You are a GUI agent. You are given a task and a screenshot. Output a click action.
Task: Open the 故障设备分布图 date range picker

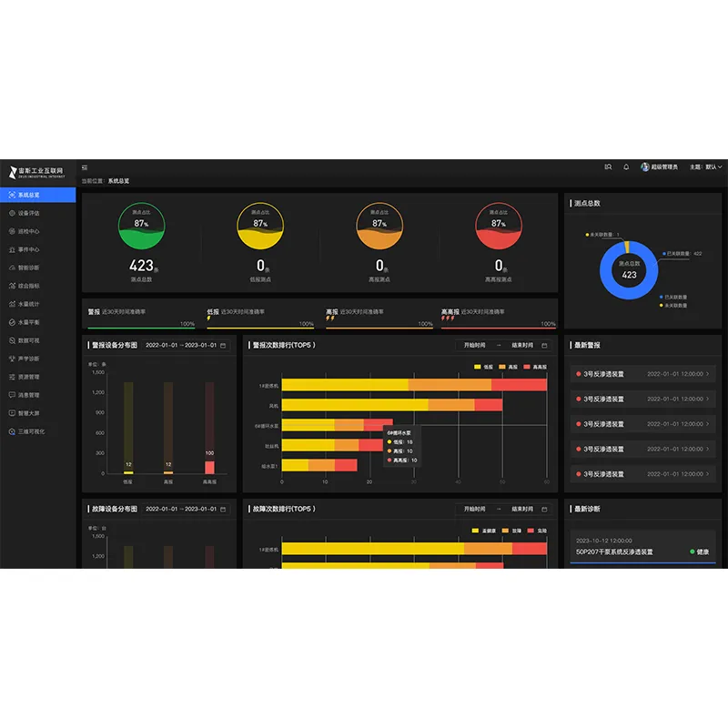[x=185, y=509]
